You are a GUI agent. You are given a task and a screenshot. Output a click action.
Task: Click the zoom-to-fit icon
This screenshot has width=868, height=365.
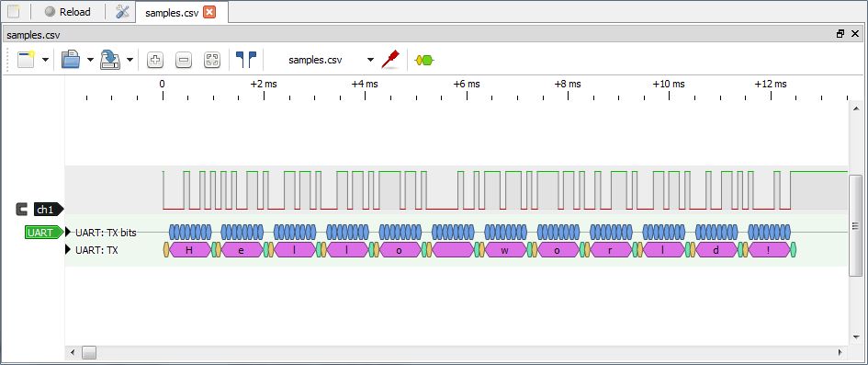[211, 60]
